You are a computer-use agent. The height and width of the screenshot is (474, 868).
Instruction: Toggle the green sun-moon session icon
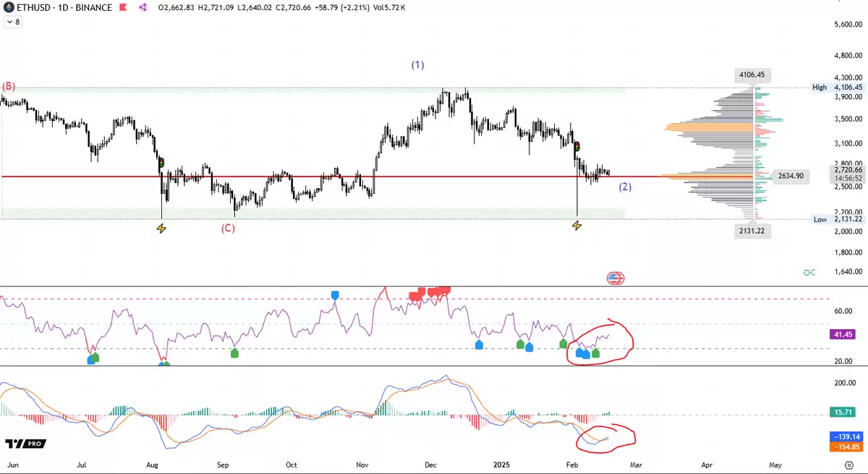[809, 272]
